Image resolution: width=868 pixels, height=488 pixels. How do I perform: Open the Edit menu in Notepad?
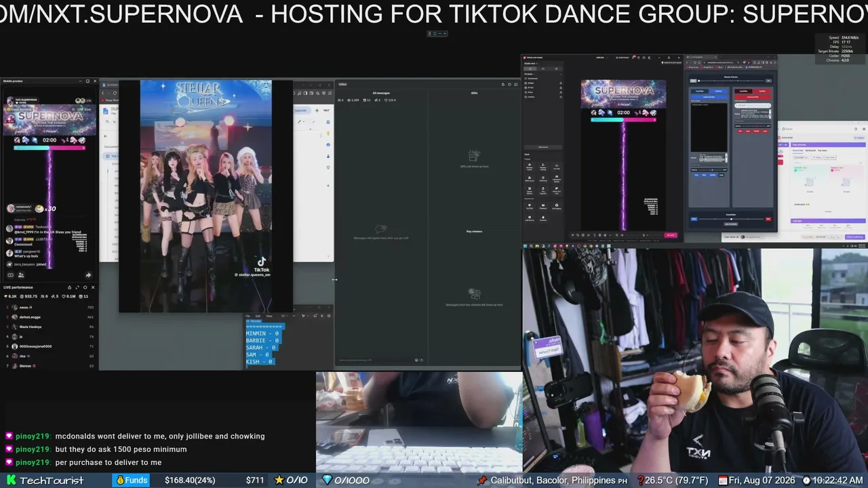(x=258, y=316)
